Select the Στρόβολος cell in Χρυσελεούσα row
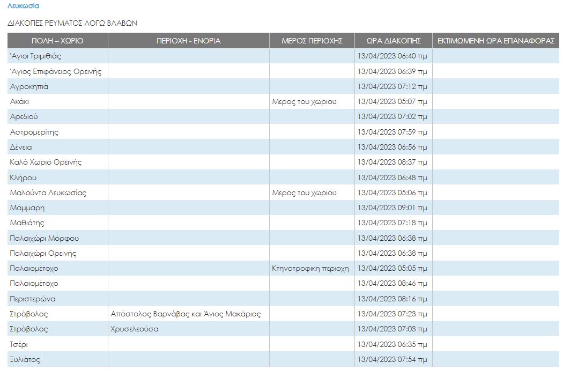This screenshot has width=563, height=392. 57,329
